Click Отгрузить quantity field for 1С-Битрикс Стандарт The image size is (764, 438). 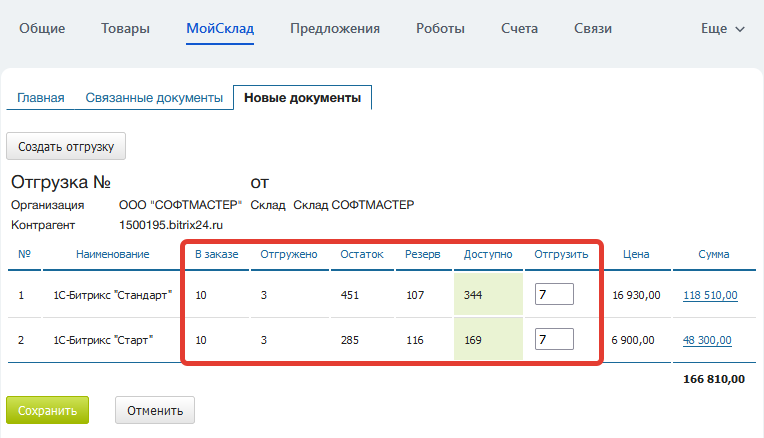[554, 294]
